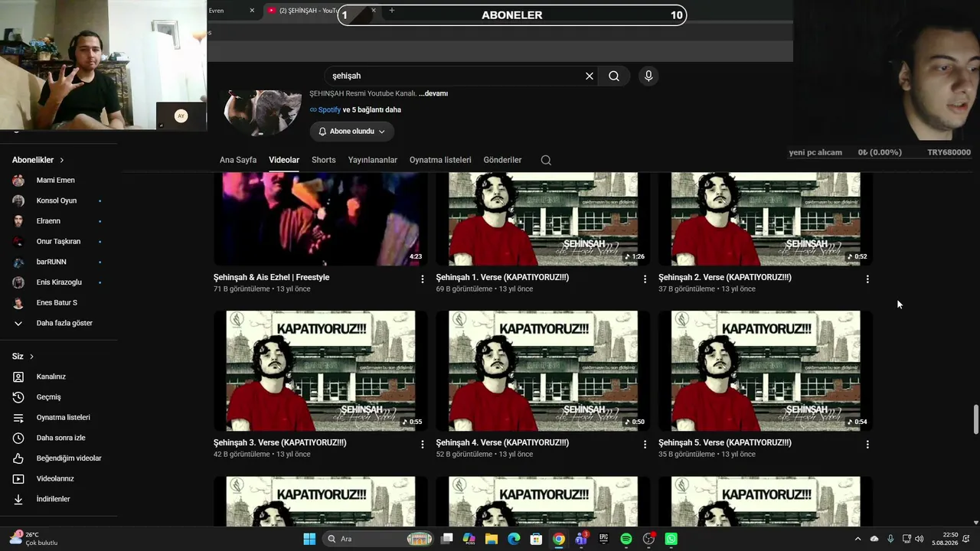Open Epic Games Launcher from the taskbar
This screenshot has width=980, height=551.
click(604, 539)
